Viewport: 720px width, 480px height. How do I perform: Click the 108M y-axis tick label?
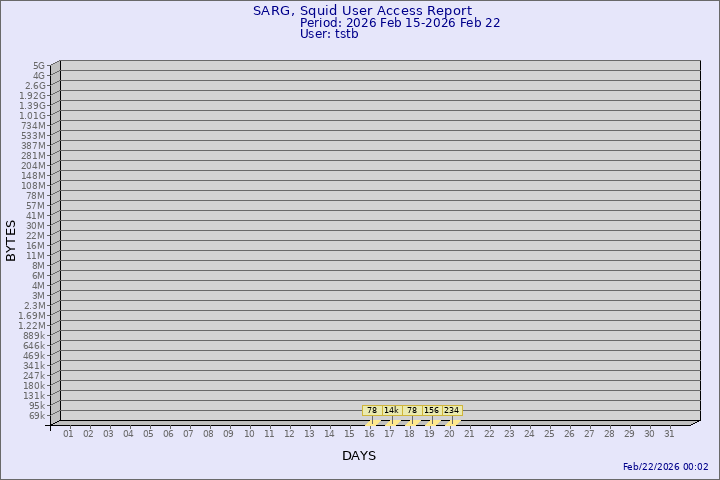32,186
